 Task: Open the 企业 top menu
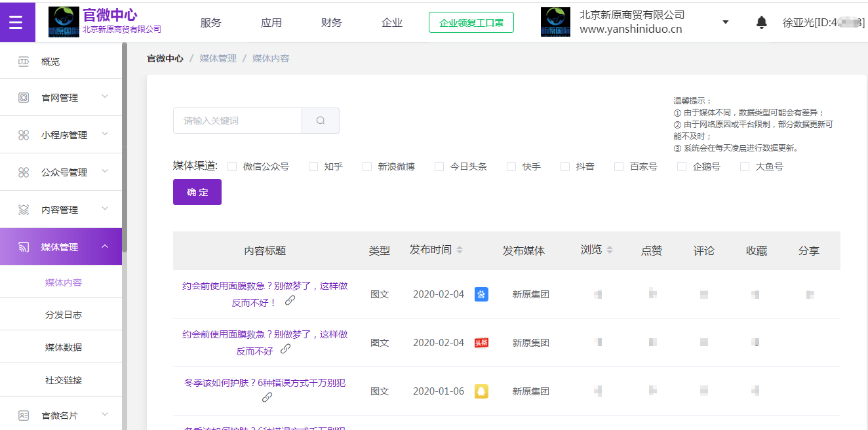[x=392, y=22]
